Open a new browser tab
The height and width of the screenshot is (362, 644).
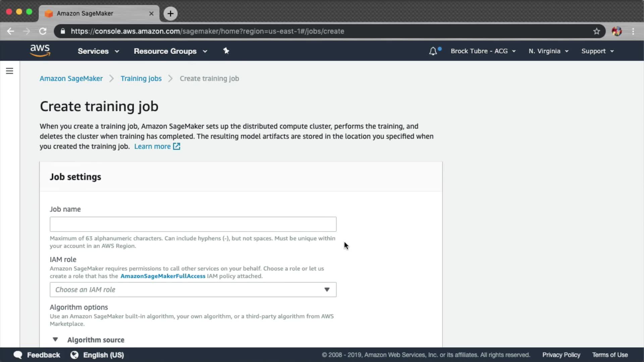click(x=170, y=13)
